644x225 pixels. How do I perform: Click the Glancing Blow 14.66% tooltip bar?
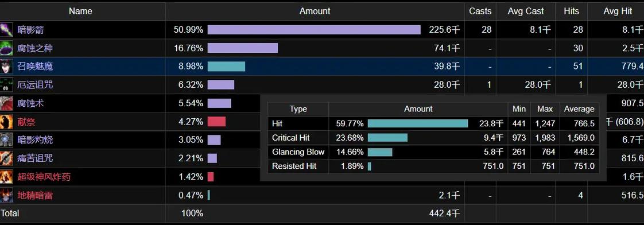381,152
